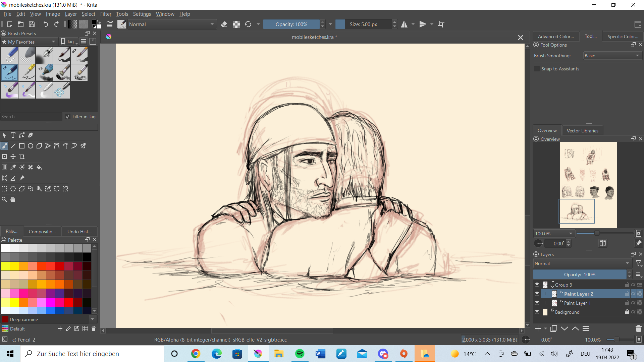Enable Snap to Assistants checkbox
This screenshot has width=644, height=362.
point(537,69)
